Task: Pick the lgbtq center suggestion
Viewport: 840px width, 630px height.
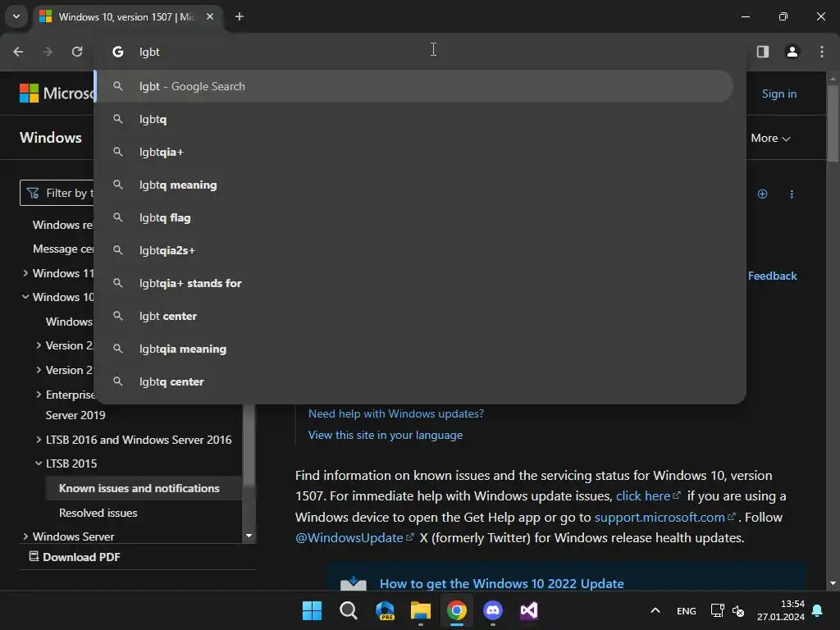Action: (414, 381)
